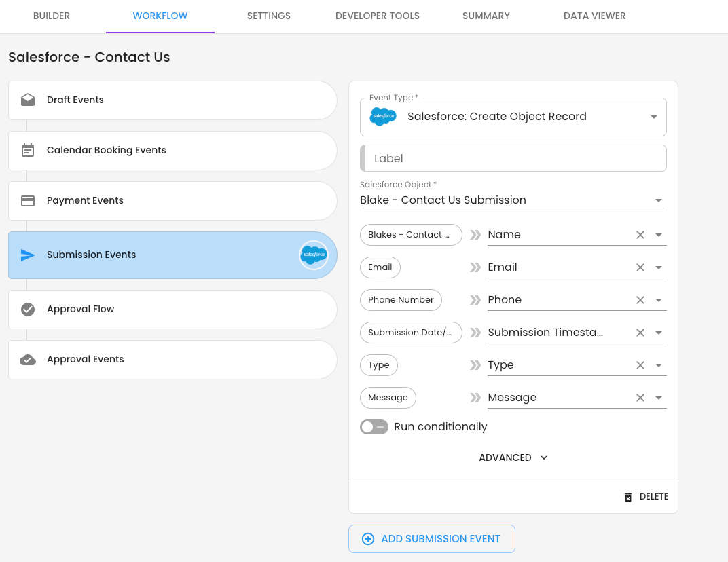The height and width of the screenshot is (562, 728).
Task: Click the double arrow icon next to Phone
Action: pos(475,300)
